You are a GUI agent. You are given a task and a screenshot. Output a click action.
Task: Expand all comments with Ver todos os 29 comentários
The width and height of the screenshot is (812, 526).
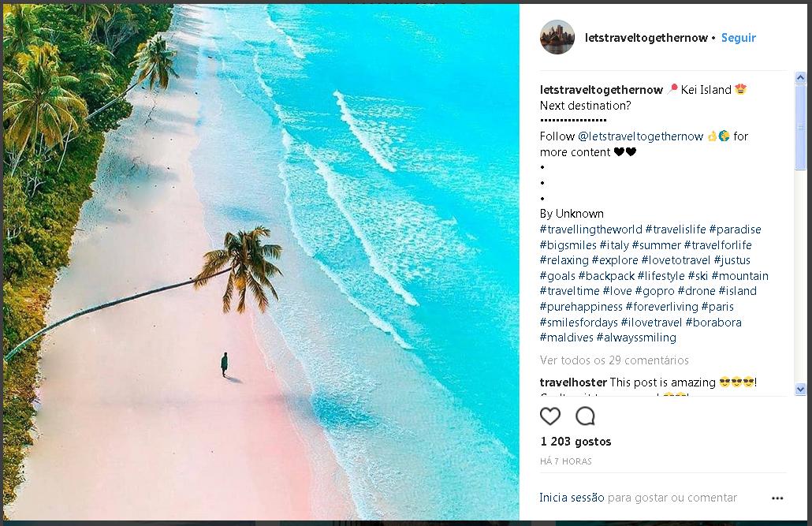[x=614, y=360]
